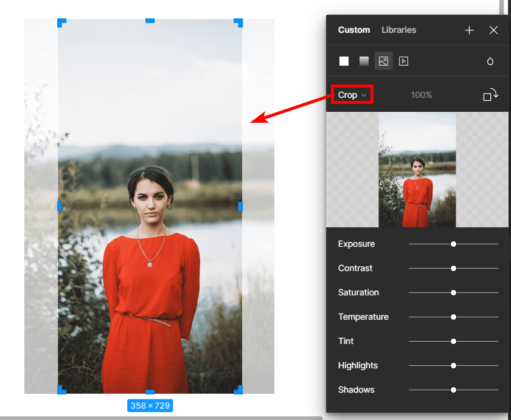Open the blend mode droplet icon
The image size is (511, 420).
click(x=490, y=61)
